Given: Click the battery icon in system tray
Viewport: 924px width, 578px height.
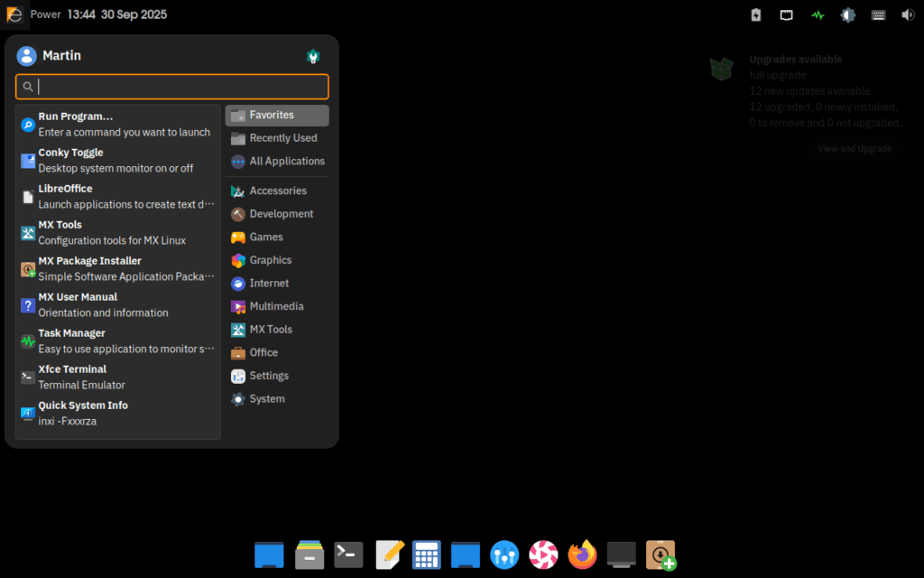Looking at the screenshot, I should pyautogui.click(x=756, y=14).
